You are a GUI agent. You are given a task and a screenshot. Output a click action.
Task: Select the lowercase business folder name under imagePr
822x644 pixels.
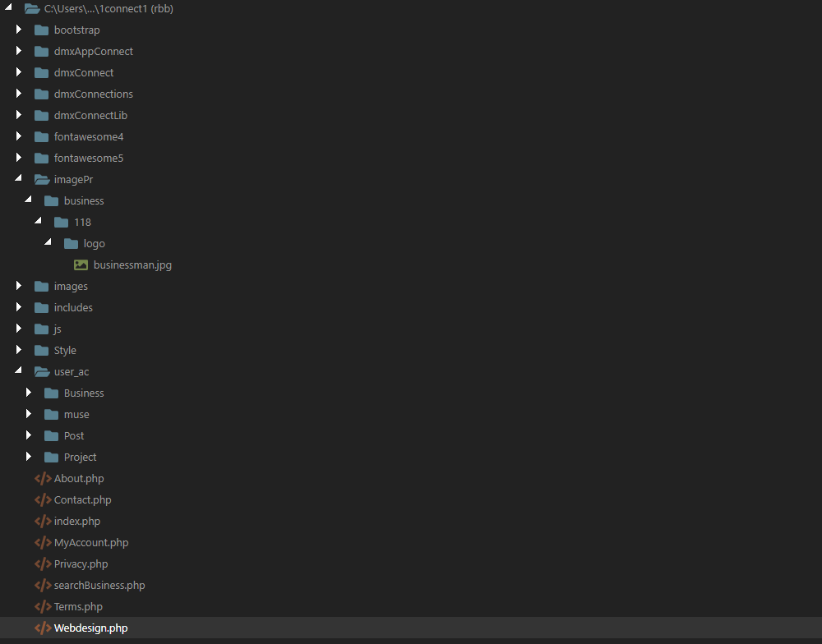tap(84, 201)
